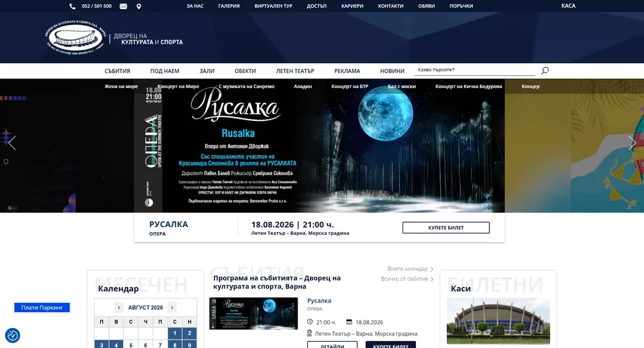The width and height of the screenshot is (644, 348).
Task: Select calendar day 5
Action: (x=131, y=345)
